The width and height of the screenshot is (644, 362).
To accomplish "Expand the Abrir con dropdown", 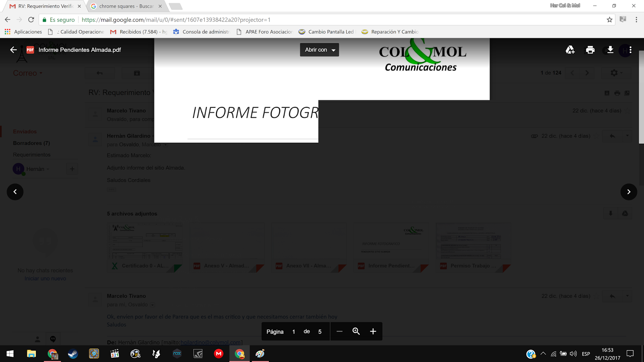I will pos(320,50).
